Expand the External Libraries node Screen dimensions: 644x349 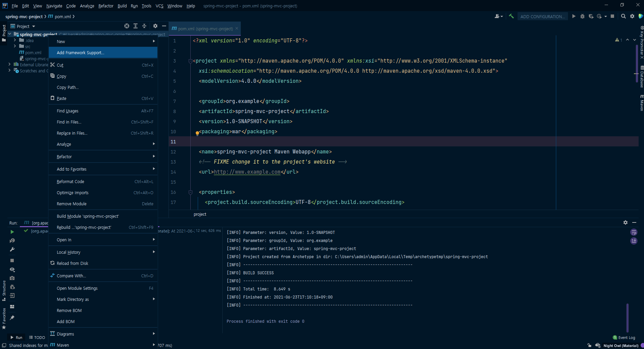click(x=9, y=64)
